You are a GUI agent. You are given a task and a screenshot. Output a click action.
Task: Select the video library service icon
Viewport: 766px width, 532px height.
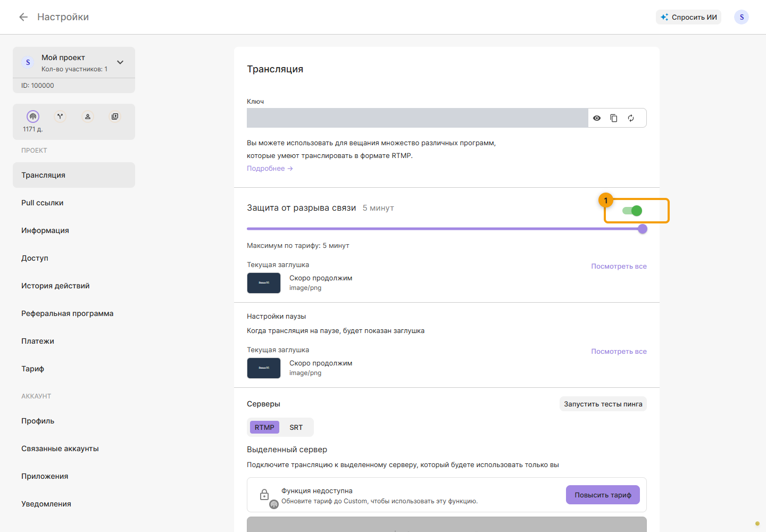pos(115,117)
